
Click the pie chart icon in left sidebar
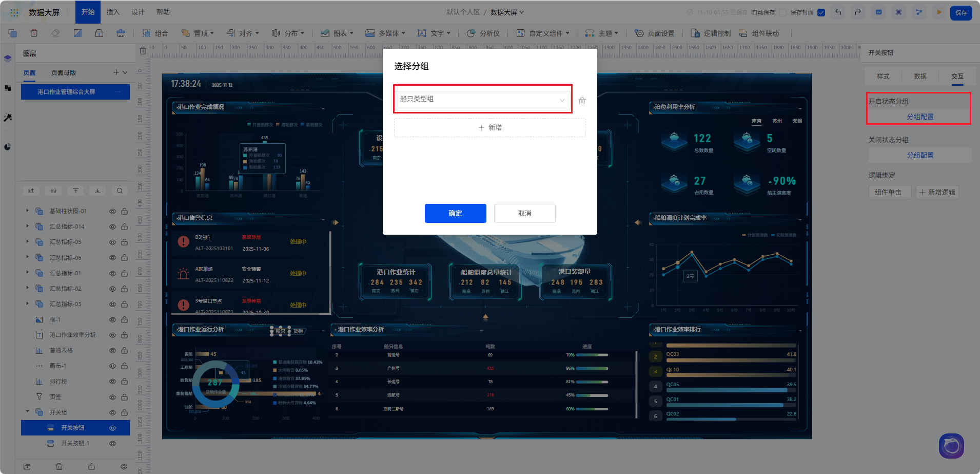pyautogui.click(x=8, y=147)
